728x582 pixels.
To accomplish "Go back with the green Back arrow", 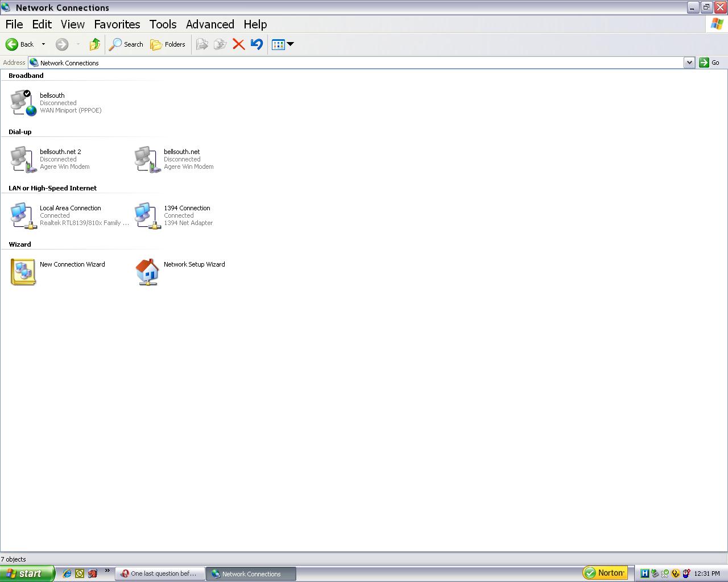I will point(20,44).
